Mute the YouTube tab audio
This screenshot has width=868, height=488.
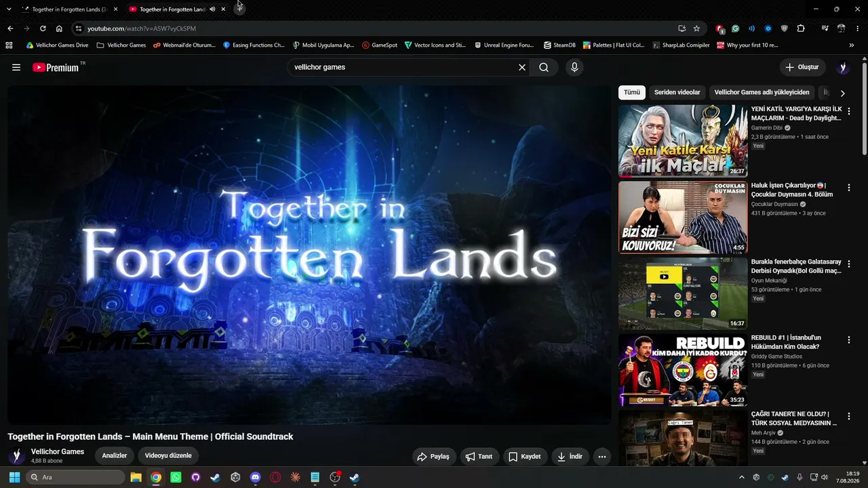coord(212,9)
